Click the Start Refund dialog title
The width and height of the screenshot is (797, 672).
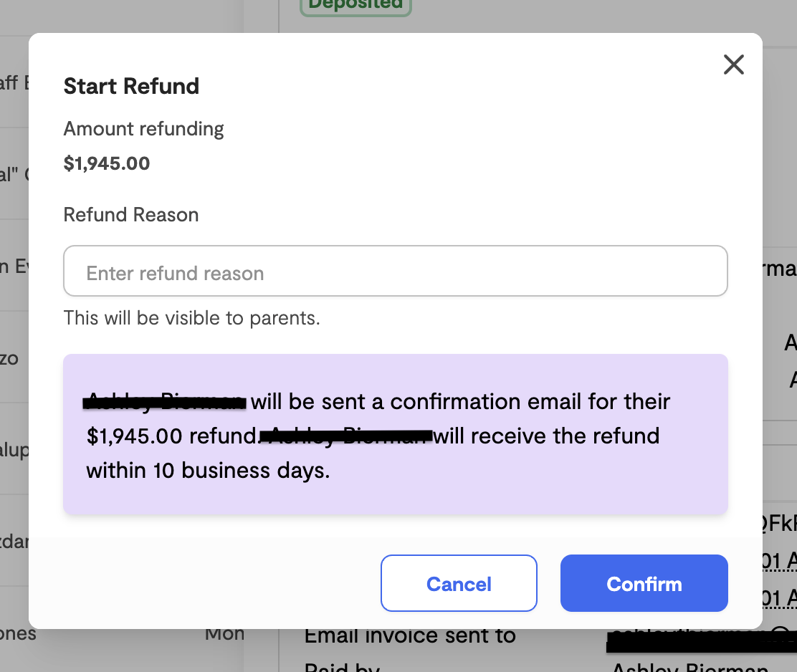coord(131,86)
